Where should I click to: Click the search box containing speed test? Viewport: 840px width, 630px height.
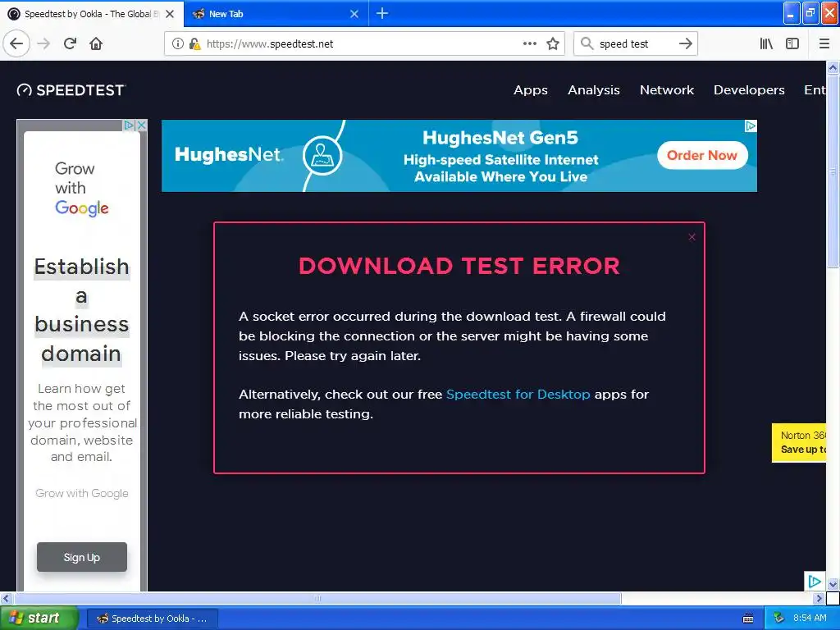(635, 43)
